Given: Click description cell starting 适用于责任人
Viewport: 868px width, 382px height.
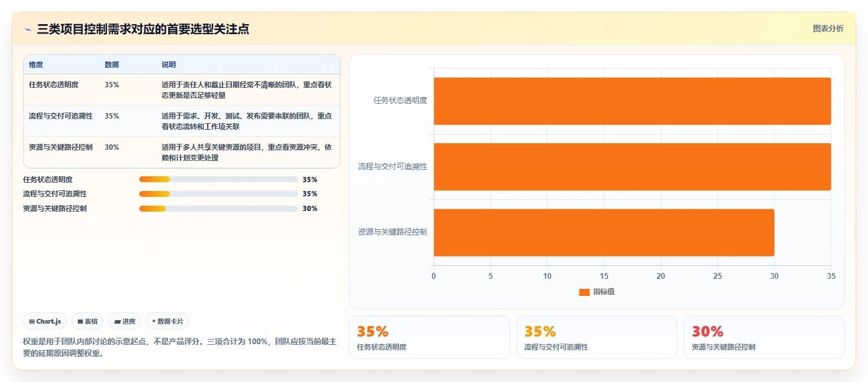Looking at the screenshot, I should [x=247, y=90].
